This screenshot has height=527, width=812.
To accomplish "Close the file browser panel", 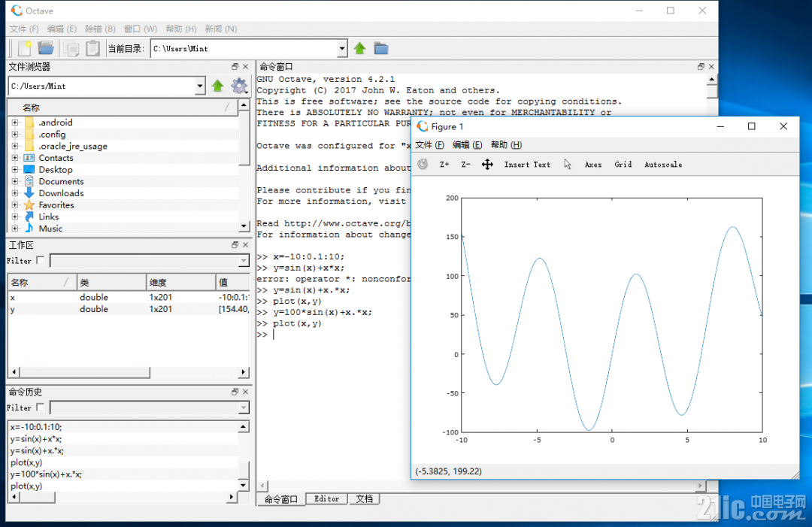I will click(x=245, y=67).
